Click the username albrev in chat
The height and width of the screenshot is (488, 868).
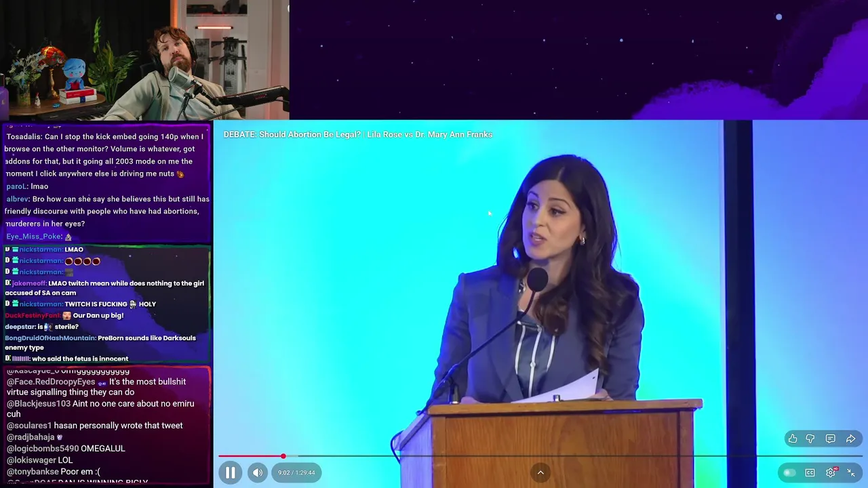point(17,199)
